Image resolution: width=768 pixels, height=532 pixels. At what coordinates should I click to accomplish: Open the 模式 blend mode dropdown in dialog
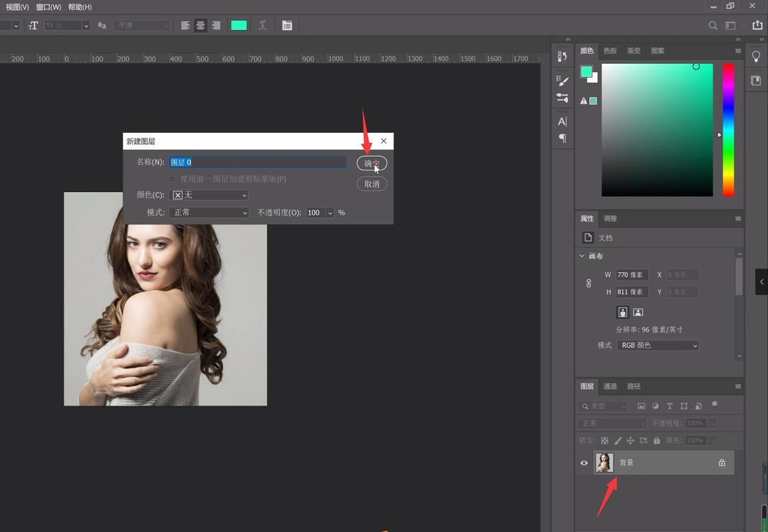tap(209, 213)
